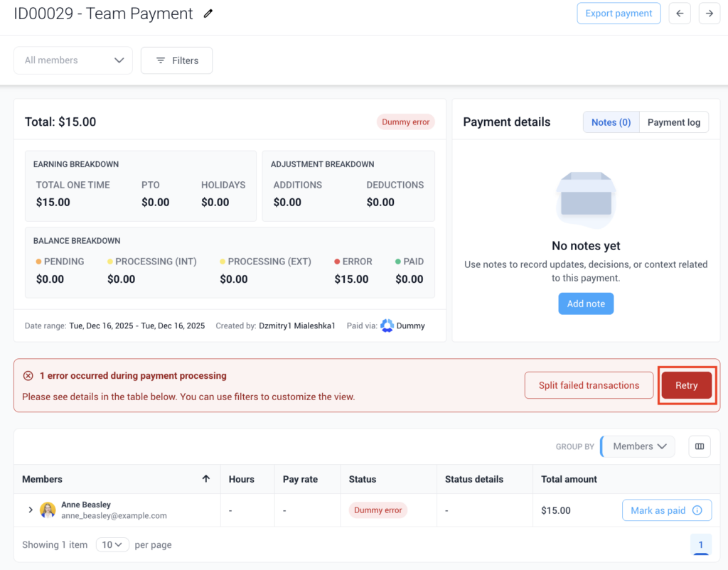Viewport: 728px width, 570px height.
Task: Click Mark as paid button
Action: pos(667,510)
